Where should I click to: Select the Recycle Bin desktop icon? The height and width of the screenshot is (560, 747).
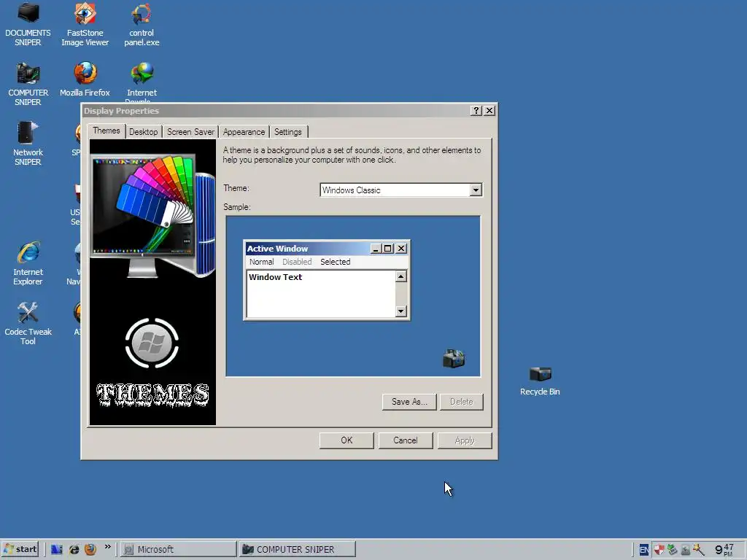(540, 381)
